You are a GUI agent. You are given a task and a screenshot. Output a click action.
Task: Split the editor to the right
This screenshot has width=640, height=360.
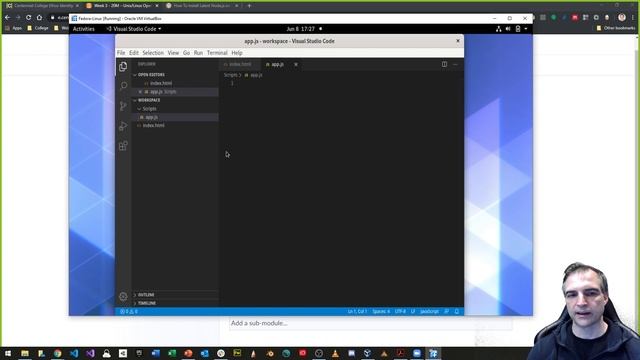click(x=444, y=64)
